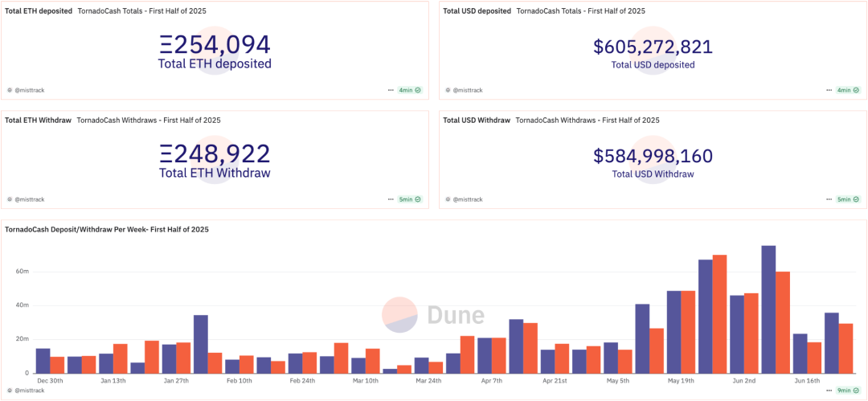
Task: Open the three-dot menu on Total ETH Withdraw
Action: pos(391,199)
